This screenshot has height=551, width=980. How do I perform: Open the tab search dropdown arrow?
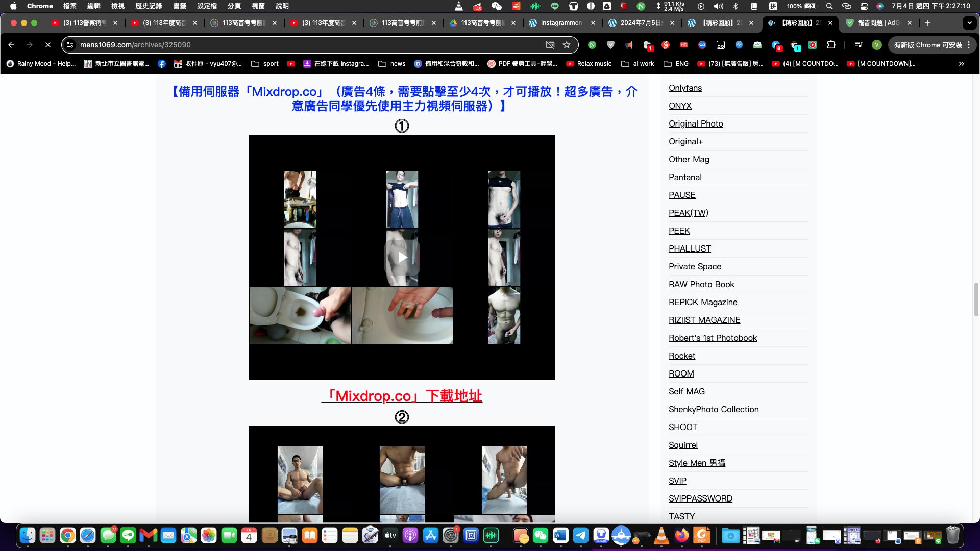[969, 23]
